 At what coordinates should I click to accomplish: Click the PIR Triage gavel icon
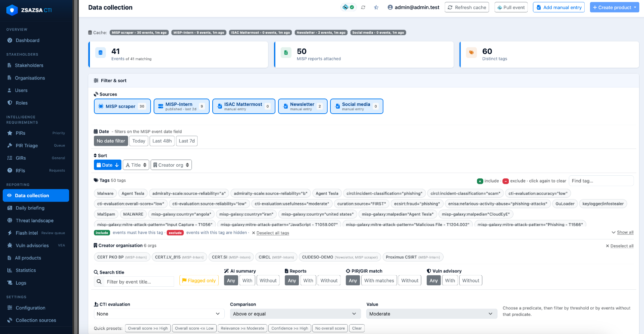point(10,146)
